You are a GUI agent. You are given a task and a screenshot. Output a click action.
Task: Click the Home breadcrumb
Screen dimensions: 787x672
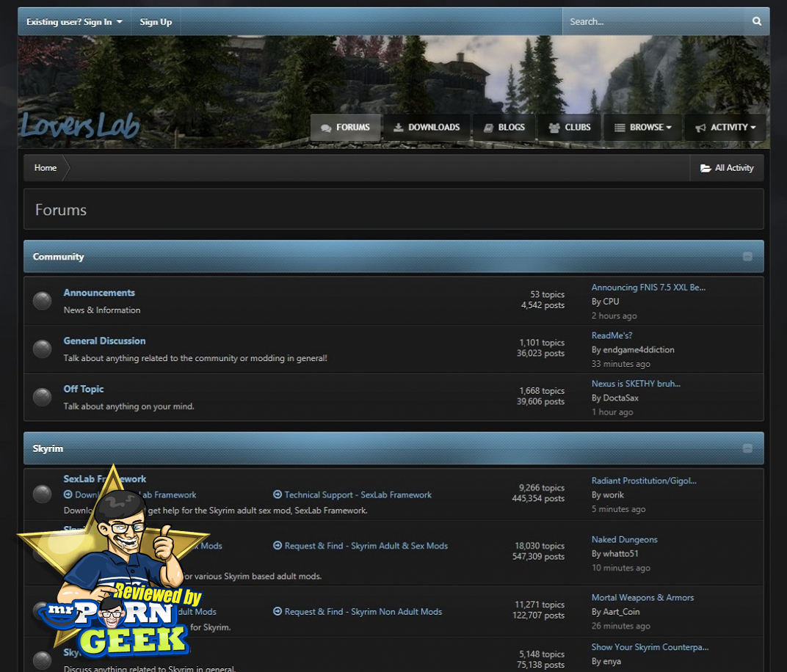46,168
